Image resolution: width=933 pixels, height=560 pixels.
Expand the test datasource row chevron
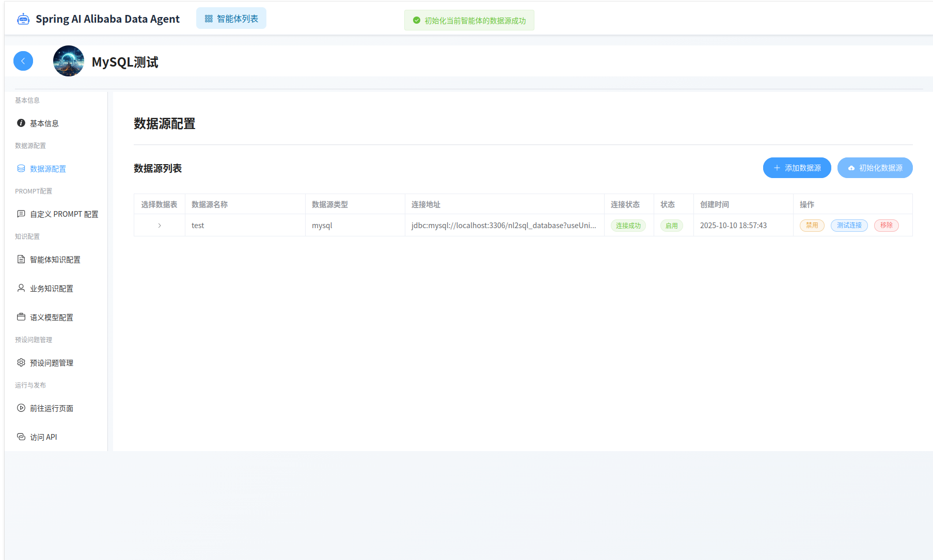[x=160, y=226]
